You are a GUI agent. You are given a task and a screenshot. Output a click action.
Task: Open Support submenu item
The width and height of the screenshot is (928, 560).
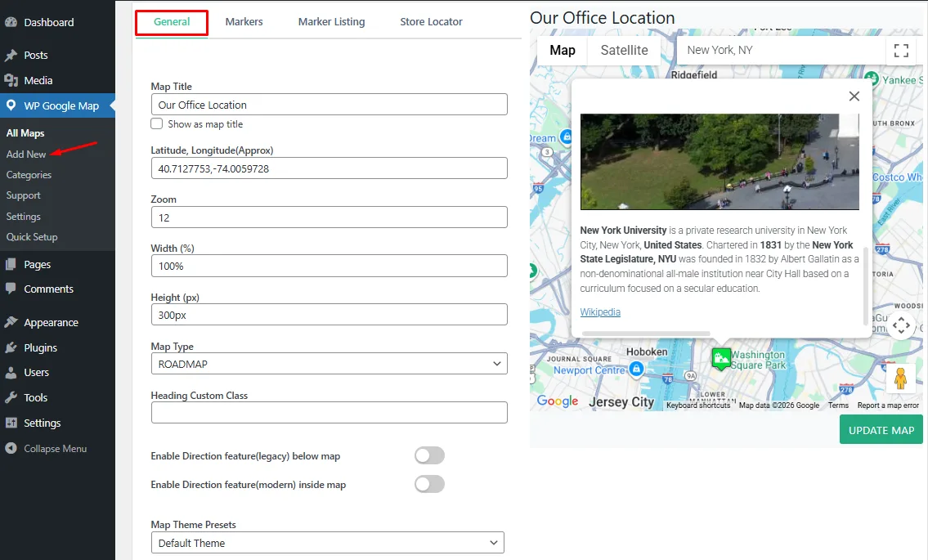coord(24,195)
